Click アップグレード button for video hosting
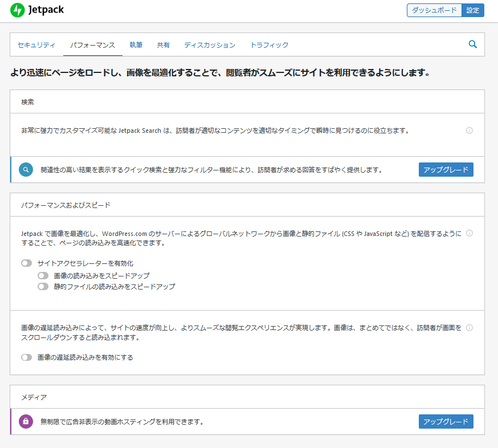This screenshot has height=448, width=498. [446, 422]
